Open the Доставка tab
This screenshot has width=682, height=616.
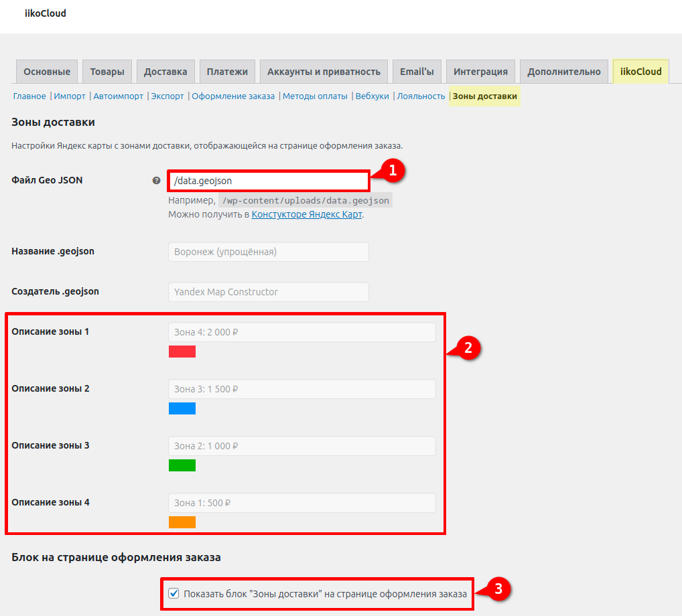tap(165, 72)
